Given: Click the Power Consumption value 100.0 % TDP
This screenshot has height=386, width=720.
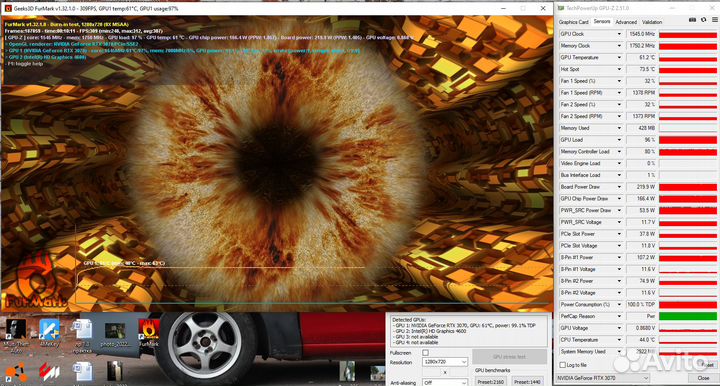Looking at the screenshot, I should [x=642, y=304].
